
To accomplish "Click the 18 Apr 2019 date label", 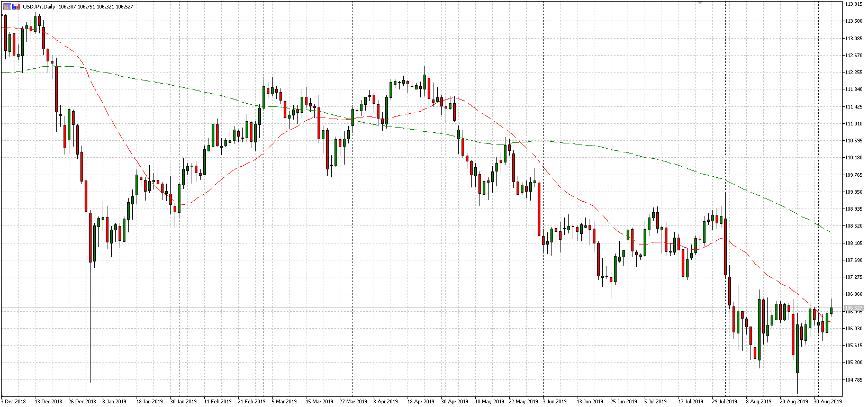I will pos(421,402).
